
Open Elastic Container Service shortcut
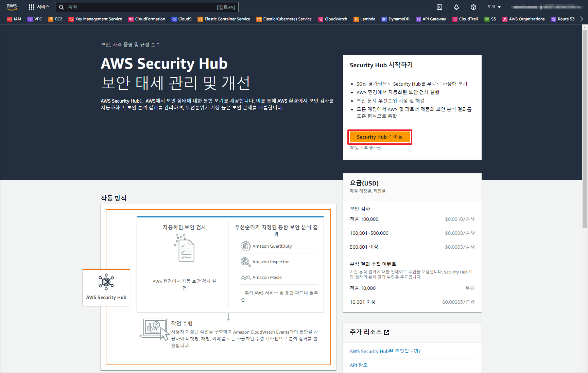[x=224, y=19]
